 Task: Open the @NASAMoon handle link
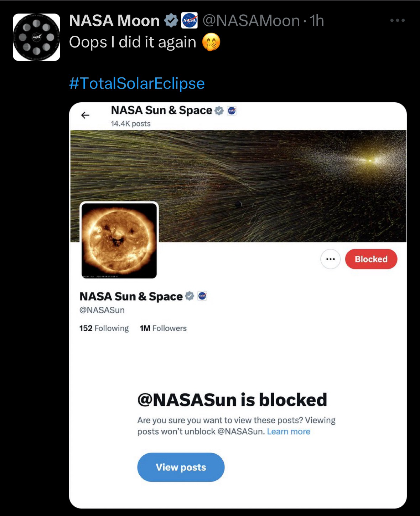tap(251, 21)
